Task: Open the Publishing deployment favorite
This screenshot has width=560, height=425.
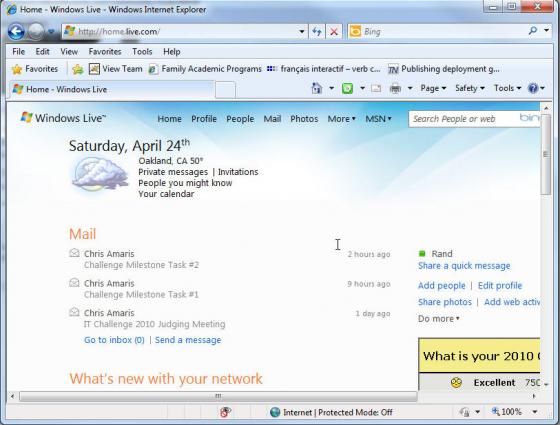Action: point(444,69)
